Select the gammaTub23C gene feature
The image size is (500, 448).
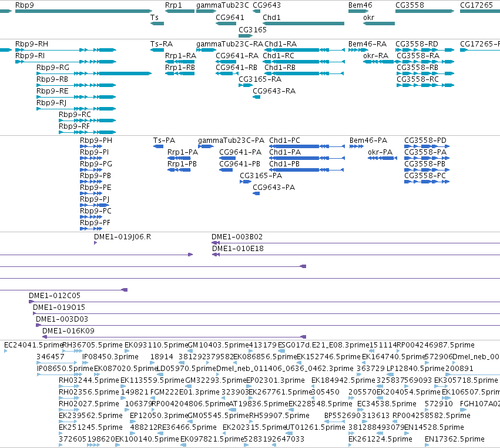pyautogui.click(x=206, y=11)
